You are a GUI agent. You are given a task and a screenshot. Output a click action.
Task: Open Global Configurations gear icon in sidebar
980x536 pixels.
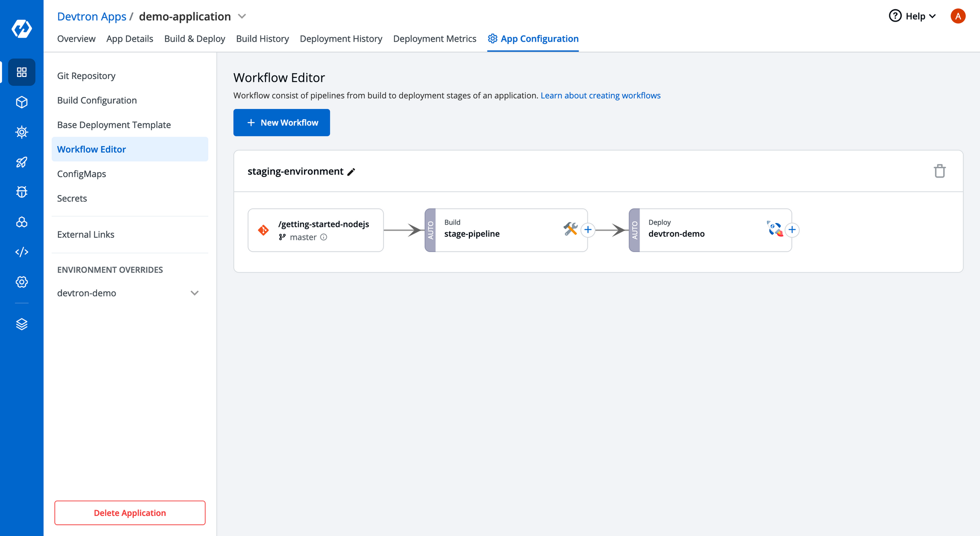22,281
